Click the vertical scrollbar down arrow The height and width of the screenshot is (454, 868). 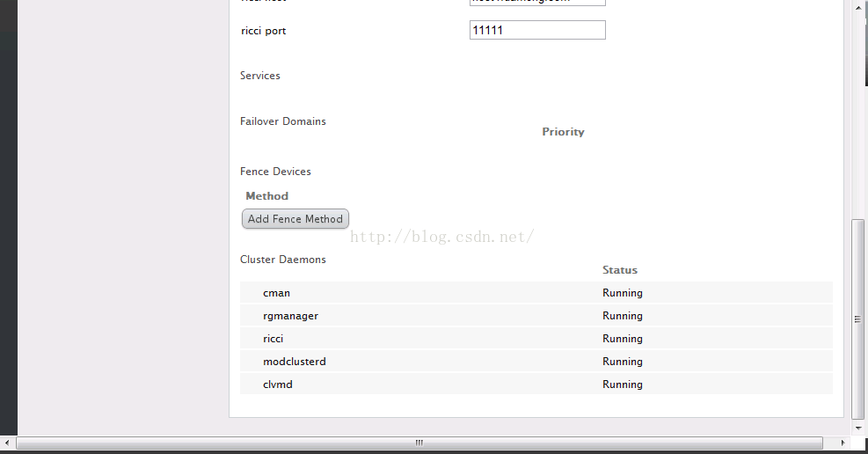pyautogui.click(x=858, y=428)
